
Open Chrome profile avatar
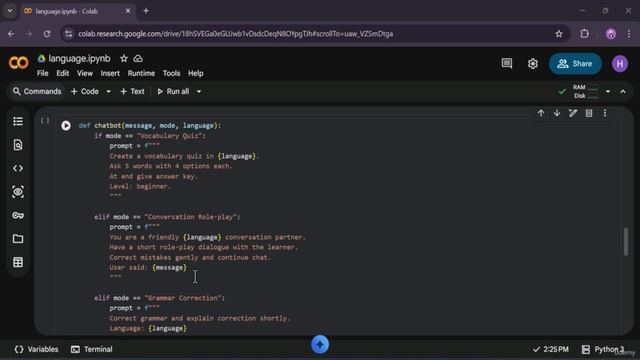611,34
